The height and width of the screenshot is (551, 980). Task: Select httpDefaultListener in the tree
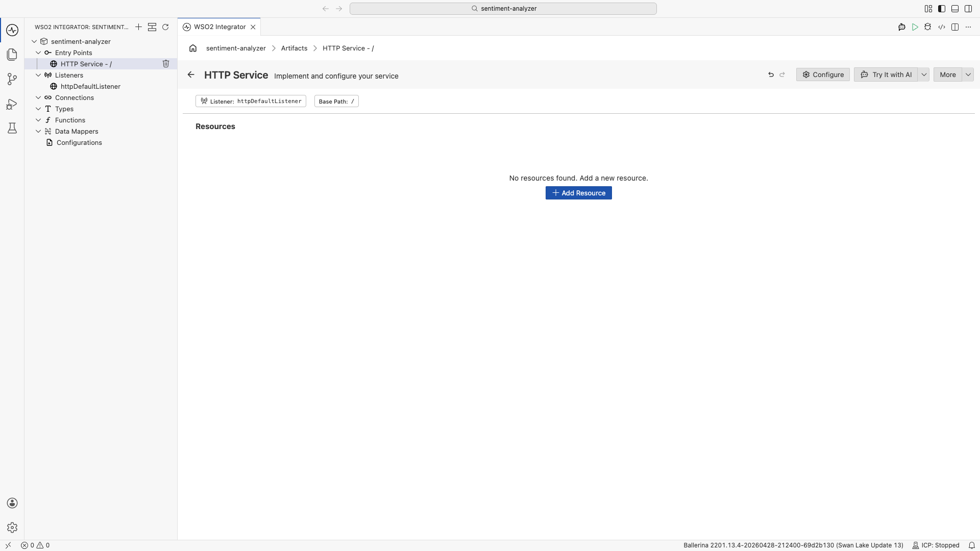pyautogui.click(x=101, y=86)
